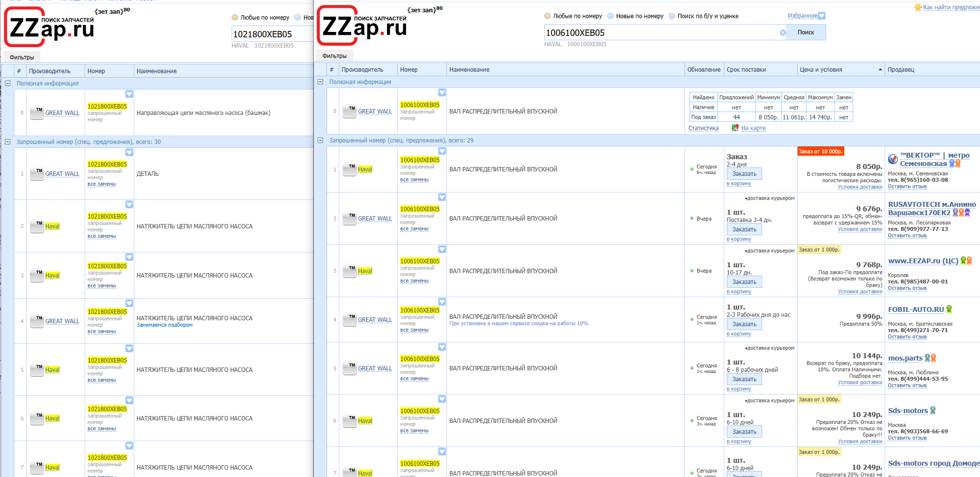980x477 pixels.
Task: Click Продавец column header
Action: (x=932, y=70)
